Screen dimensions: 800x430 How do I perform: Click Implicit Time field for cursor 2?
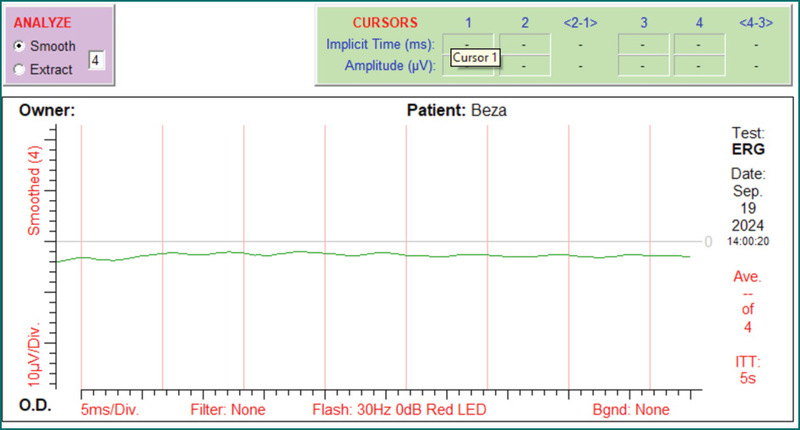(x=525, y=44)
